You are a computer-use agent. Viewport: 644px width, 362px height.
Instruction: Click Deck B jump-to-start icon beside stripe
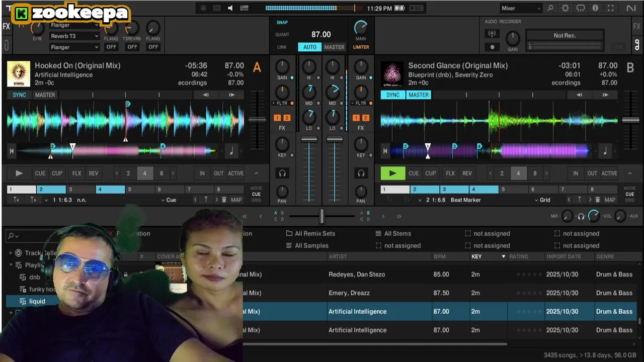tap(385, 150)
